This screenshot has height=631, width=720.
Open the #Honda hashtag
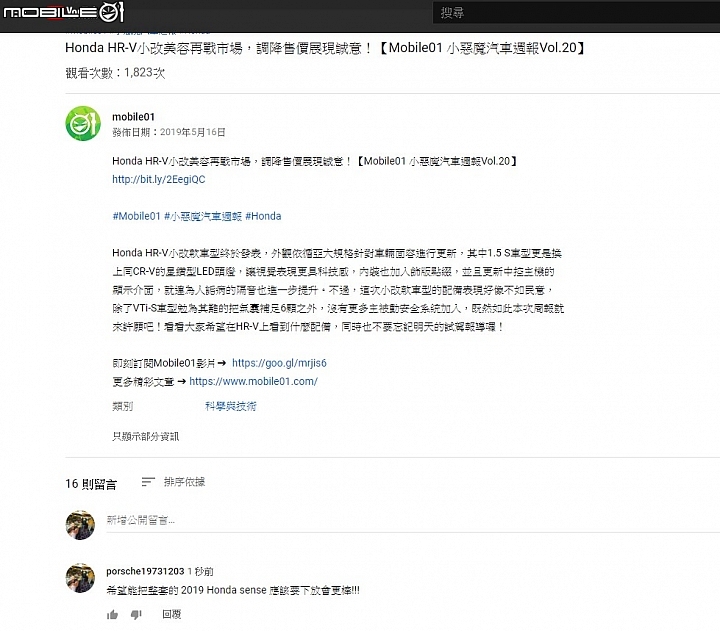click(x=263, y=216)
